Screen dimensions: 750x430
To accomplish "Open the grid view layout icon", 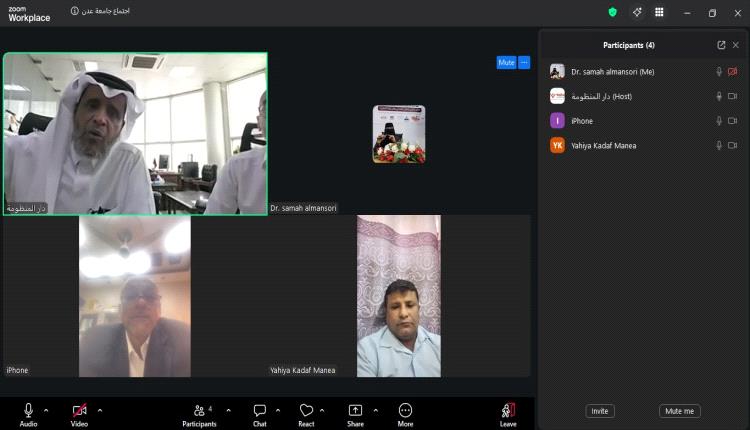I will (x=659, y=12).
